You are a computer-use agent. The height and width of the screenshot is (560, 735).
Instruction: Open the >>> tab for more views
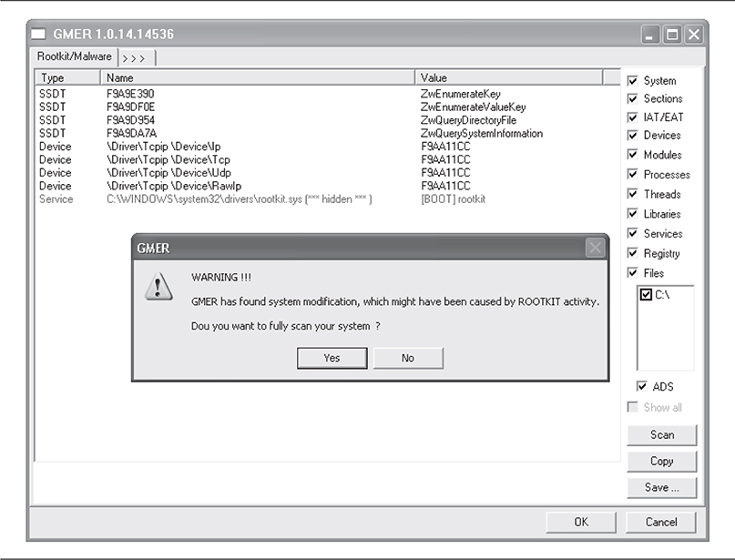point(136,58)
